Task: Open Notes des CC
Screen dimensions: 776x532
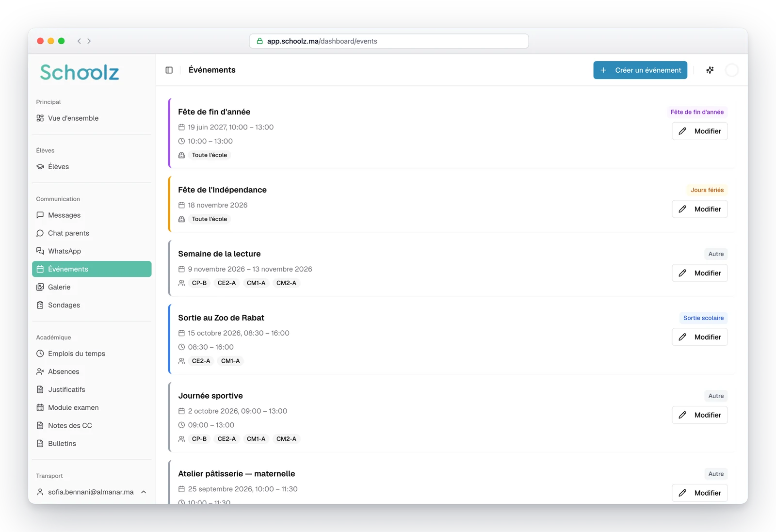Action: click(x=92, y=425)
